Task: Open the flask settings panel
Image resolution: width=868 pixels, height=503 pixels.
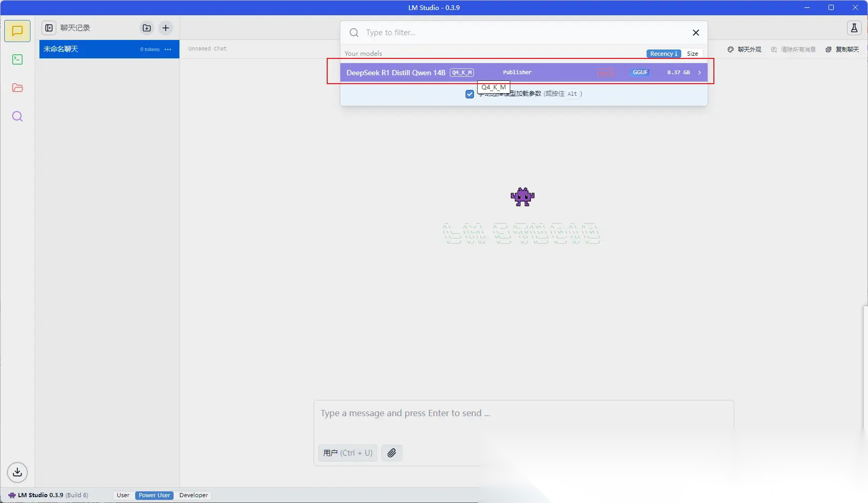Action: coord(854,28)
